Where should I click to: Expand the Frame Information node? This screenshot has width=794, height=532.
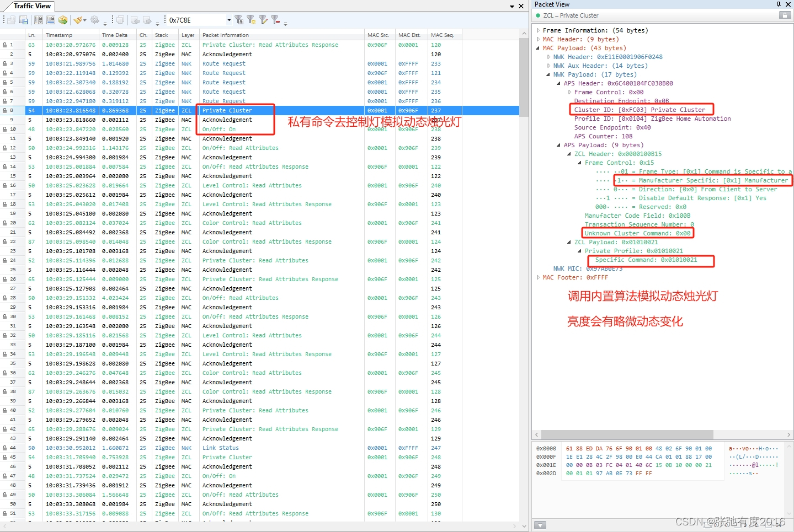[538, 30]
